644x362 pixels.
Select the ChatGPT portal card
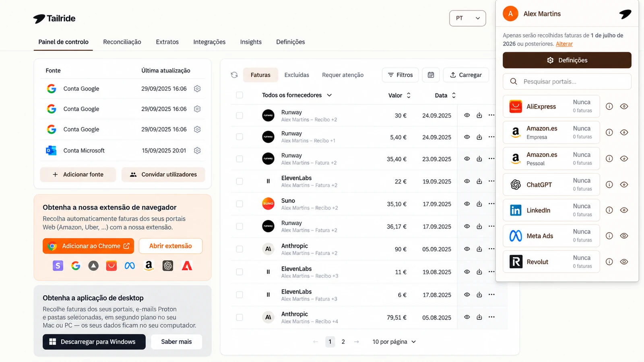[551, 185]
